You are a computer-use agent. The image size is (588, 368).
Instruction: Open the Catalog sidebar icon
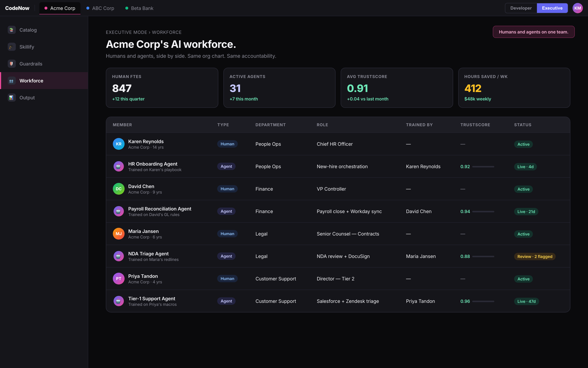click(x=11, y=30)
